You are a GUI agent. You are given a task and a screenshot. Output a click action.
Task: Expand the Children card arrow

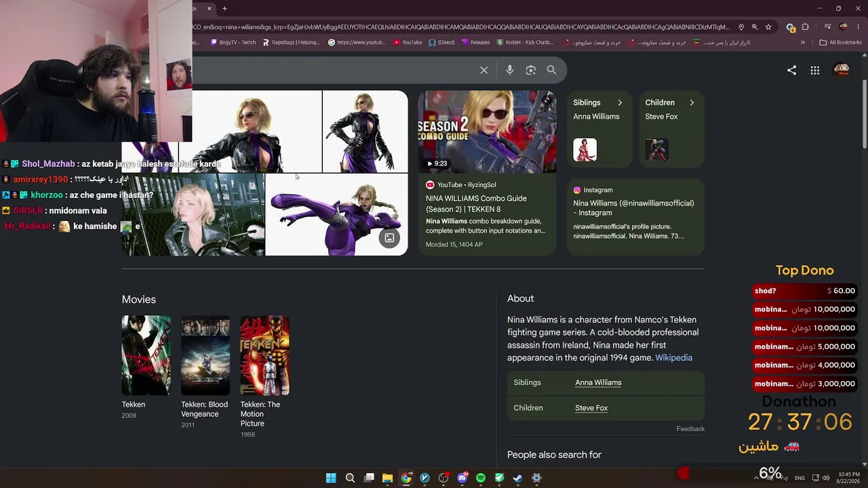click(x=692, y=103)
